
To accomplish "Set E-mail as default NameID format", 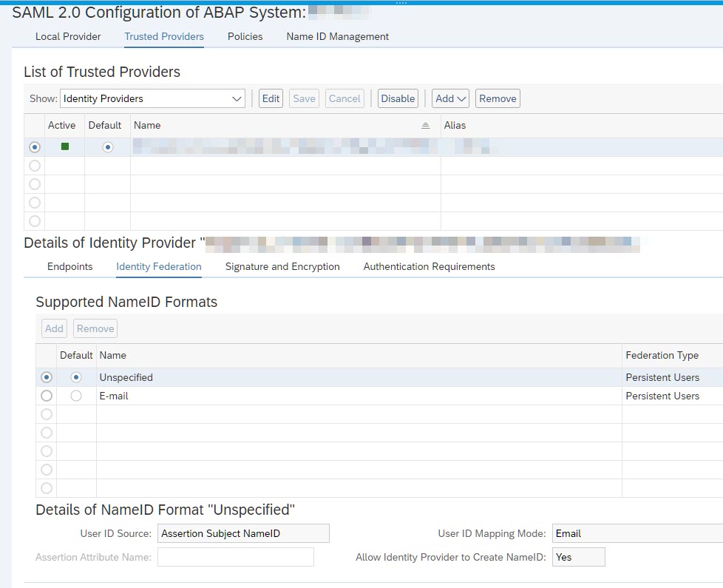I will point(76,396).
